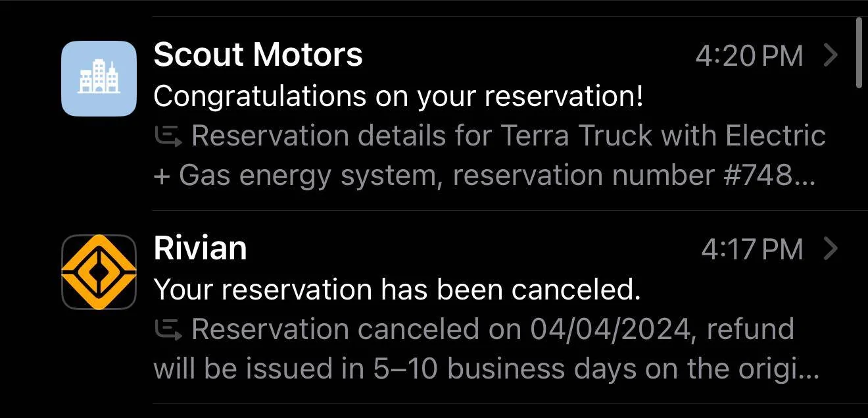Open the email from Rivian sender name
868x418 pixels.
(x=200, y=249)
